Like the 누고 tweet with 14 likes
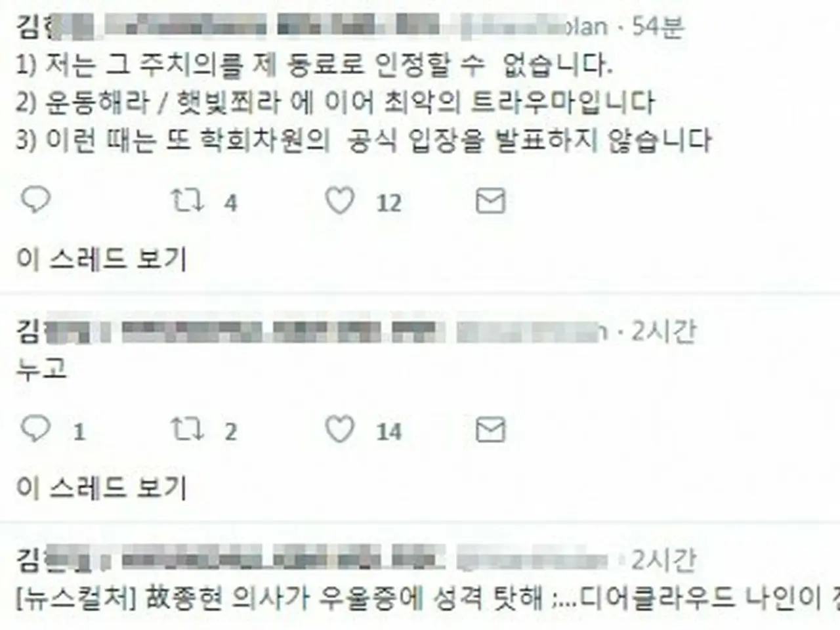Image resolution: width=840 pixels, height=630 pixels. pos(340,430)
